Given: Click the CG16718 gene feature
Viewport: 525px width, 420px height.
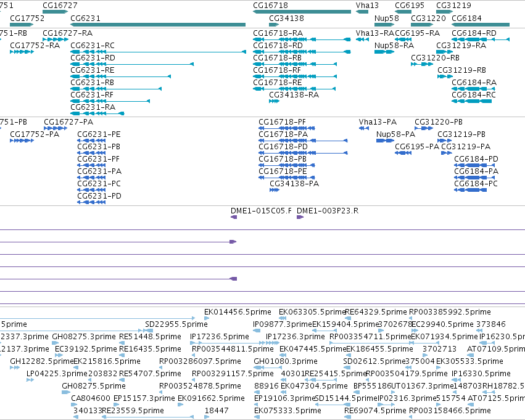Looking at the screenshot, I should click(x=302, y=12).
